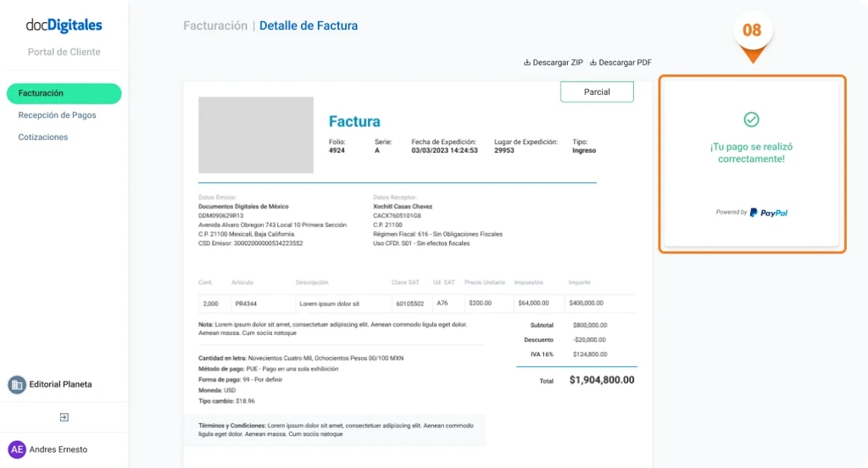
Task: Click the PayPal logo
Action: pyautogui.click(x=768, y=213)
